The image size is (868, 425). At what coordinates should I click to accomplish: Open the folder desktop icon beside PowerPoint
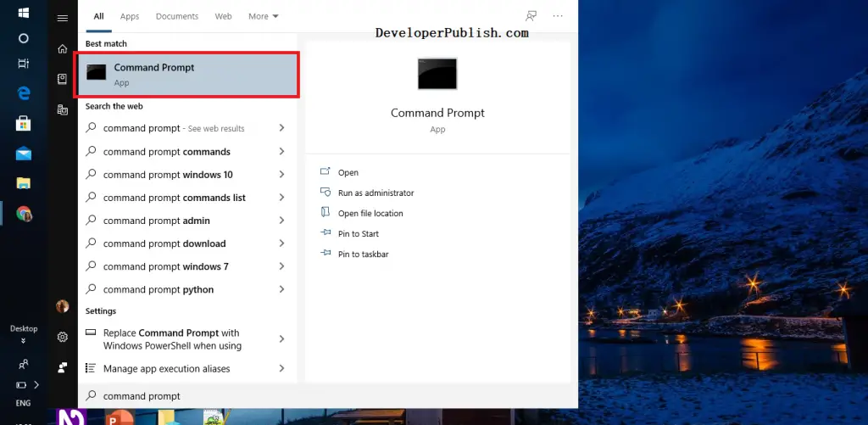point(169,417)
